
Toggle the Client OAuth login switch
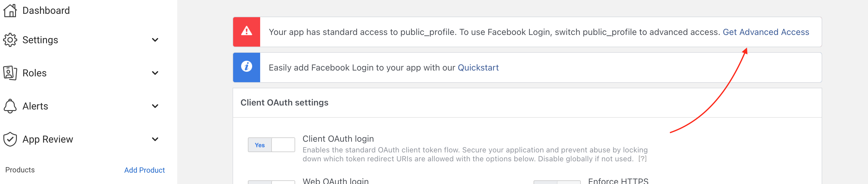click(271, 145)
